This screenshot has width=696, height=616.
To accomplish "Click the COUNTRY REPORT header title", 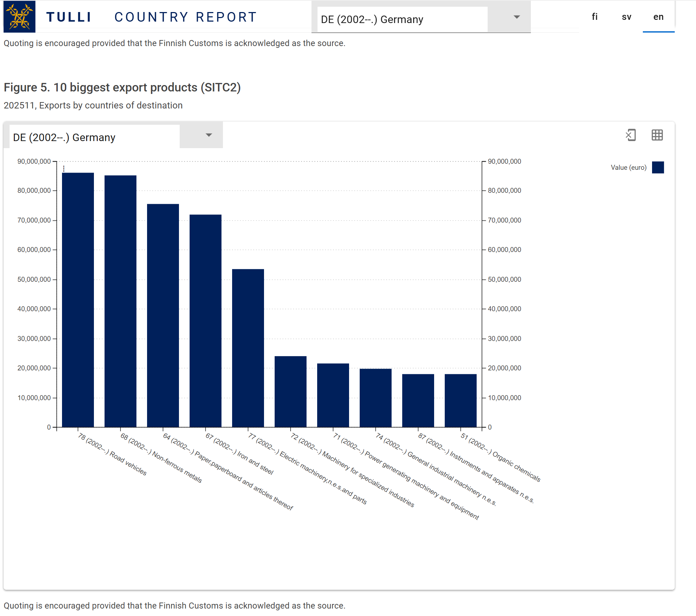I will click(186, 17).
